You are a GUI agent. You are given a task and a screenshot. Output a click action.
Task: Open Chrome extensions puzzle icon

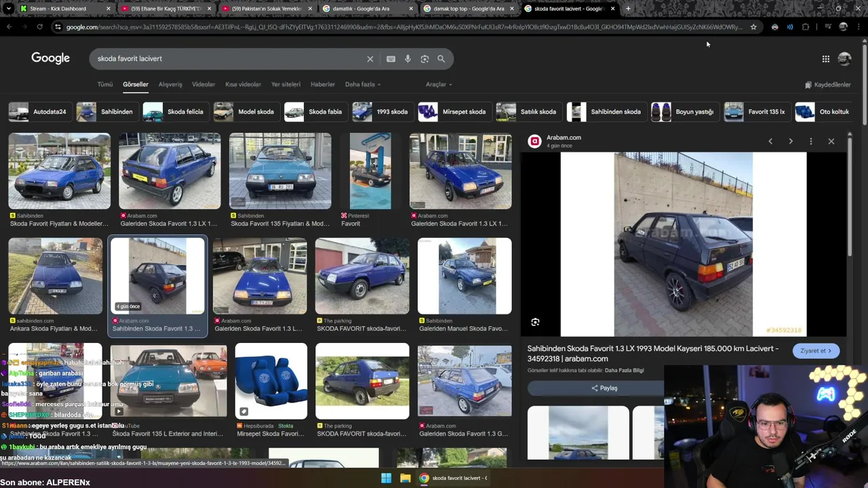click(x=806, y=27)
